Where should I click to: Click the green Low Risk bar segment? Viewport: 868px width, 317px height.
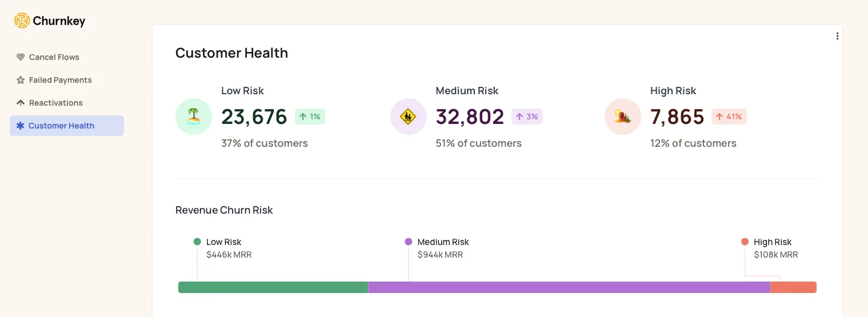click(273, 287)
